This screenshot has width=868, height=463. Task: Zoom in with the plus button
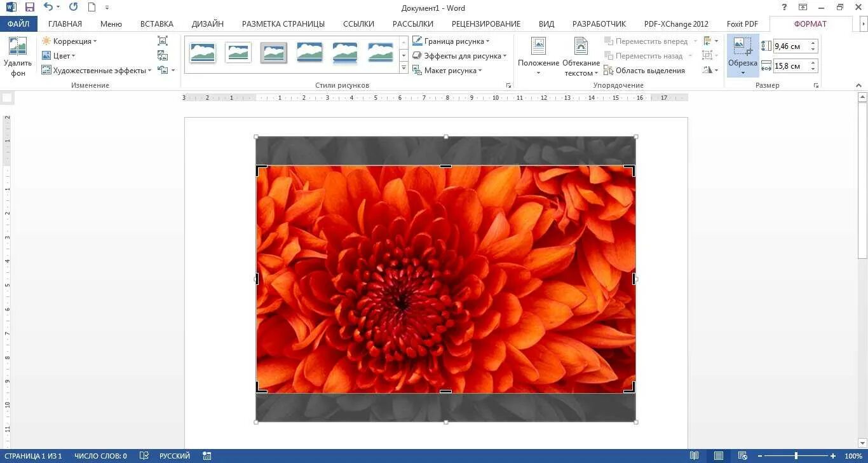click(833, 456)
